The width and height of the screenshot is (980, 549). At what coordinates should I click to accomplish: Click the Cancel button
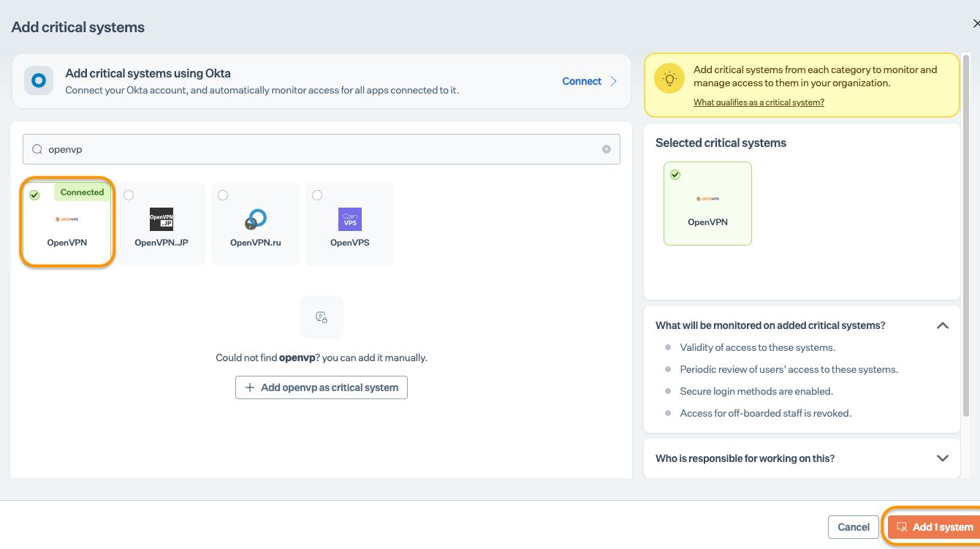(x=854, y=527)
